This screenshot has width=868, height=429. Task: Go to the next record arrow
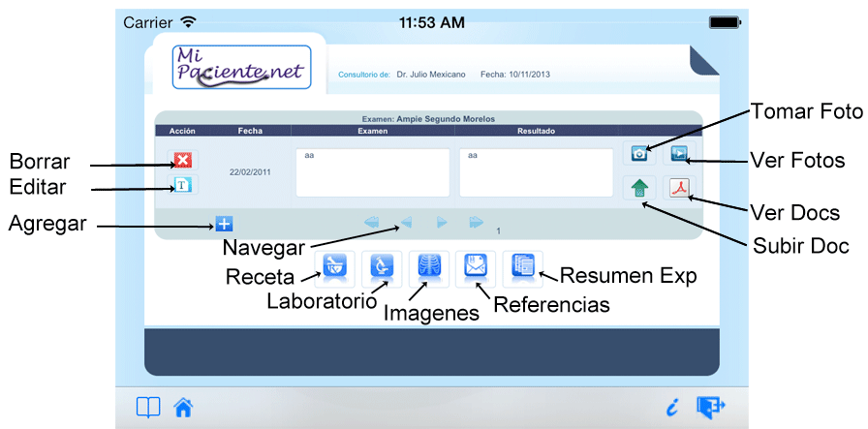tap(442, 223)
